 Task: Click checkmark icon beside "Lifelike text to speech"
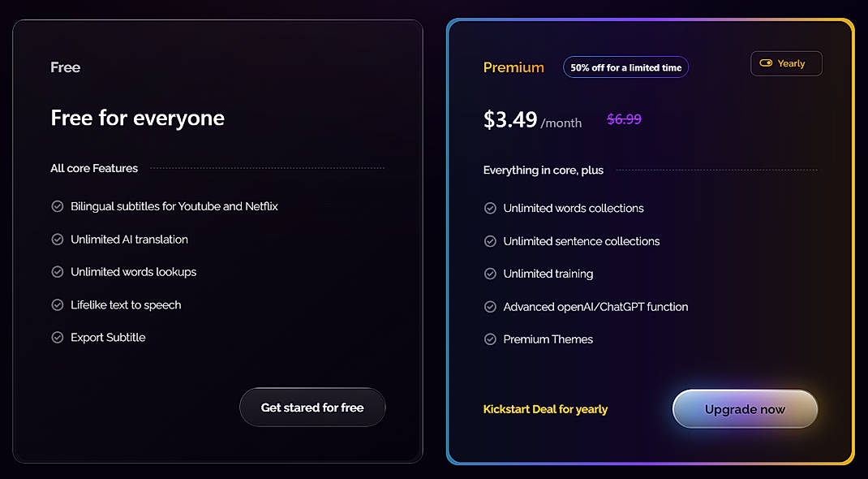coord(58,304)
